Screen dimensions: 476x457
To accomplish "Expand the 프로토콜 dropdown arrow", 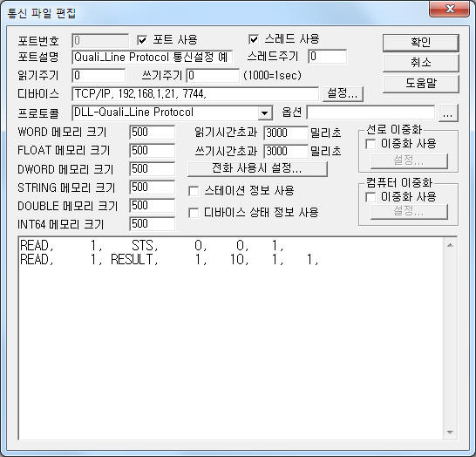I will (x=265, y=113).
